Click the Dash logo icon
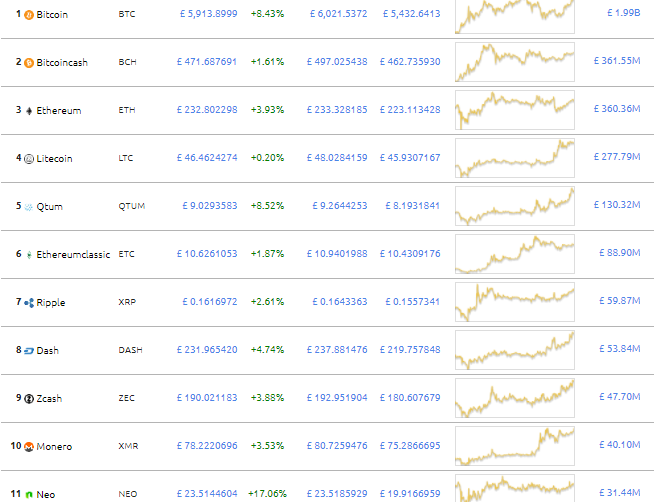Viewport: 654px width, 502px height. tap(29, 351)
